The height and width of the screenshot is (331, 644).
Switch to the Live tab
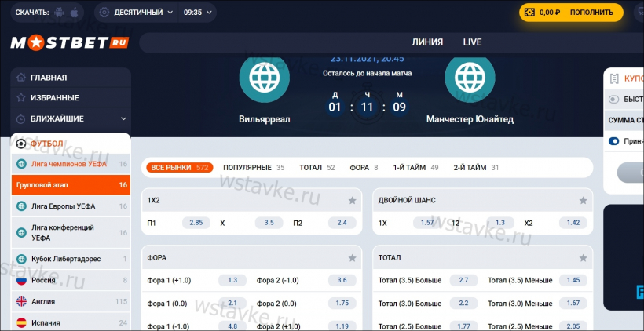click(472, 42)
